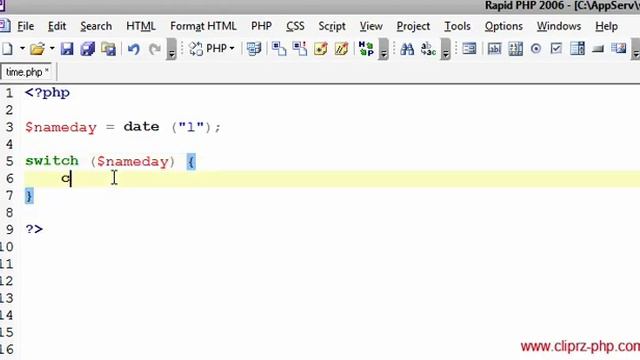Save the file with floppy icon
Image resolution: width=640 pixels, height=360 pixels.
pyautogui.click(x=67, y=49)
